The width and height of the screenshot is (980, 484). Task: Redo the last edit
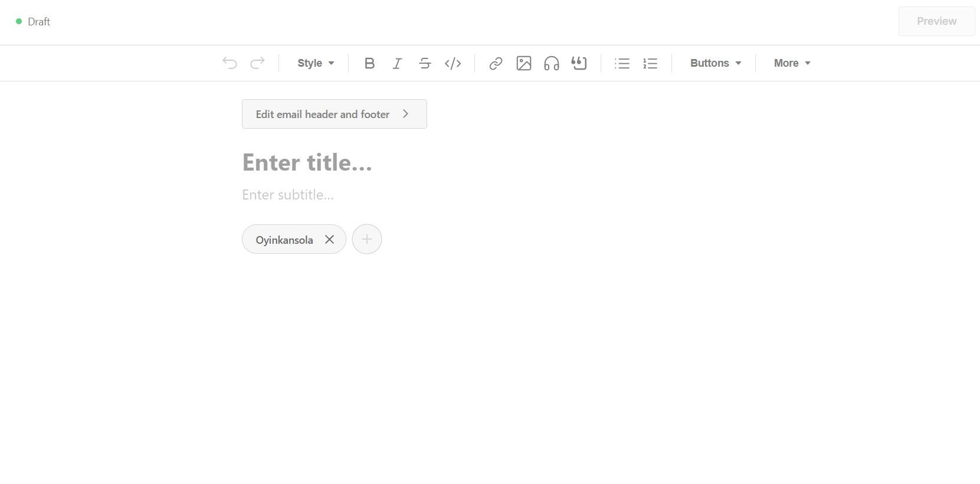click(257, 63)
